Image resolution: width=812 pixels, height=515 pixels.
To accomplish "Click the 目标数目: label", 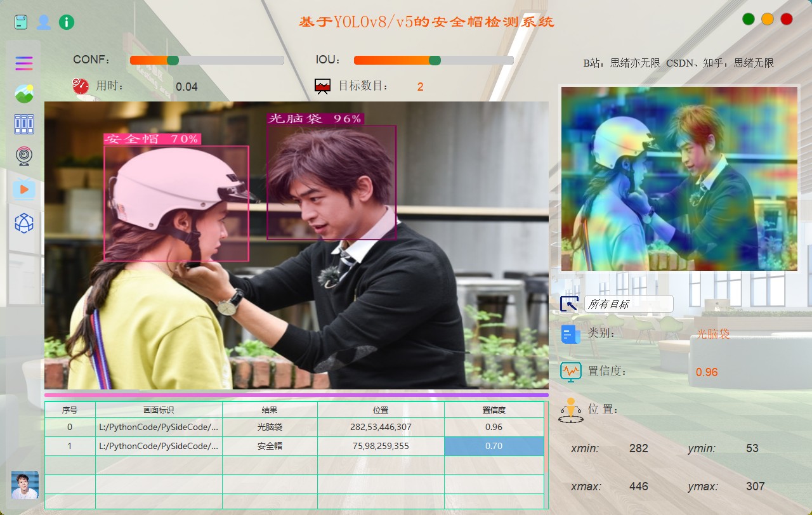I will coord(363,86).
